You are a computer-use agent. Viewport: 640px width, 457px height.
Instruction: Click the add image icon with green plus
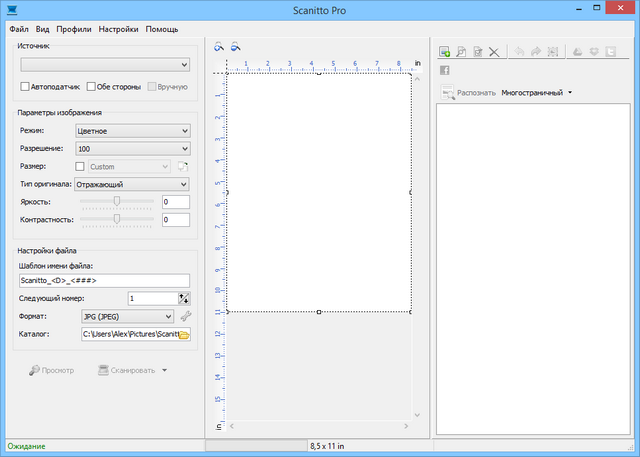click(x=445, y=51)
